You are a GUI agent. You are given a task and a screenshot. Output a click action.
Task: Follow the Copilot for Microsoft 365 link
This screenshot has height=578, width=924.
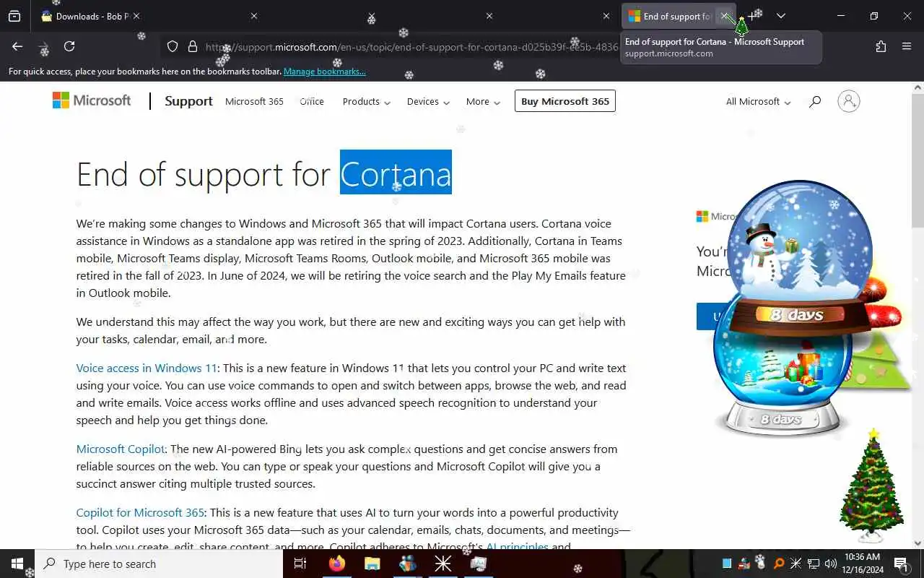tap(140, 512)
